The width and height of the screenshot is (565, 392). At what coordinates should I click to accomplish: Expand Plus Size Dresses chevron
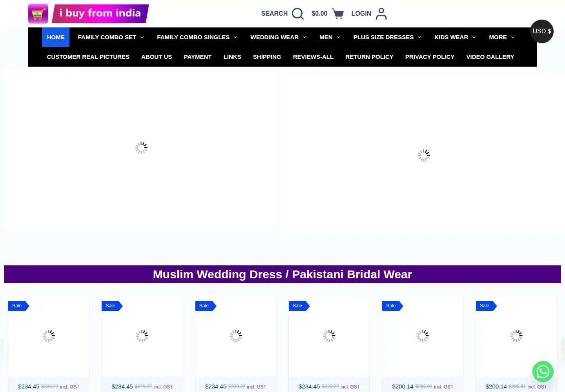[x=419, y=37]
